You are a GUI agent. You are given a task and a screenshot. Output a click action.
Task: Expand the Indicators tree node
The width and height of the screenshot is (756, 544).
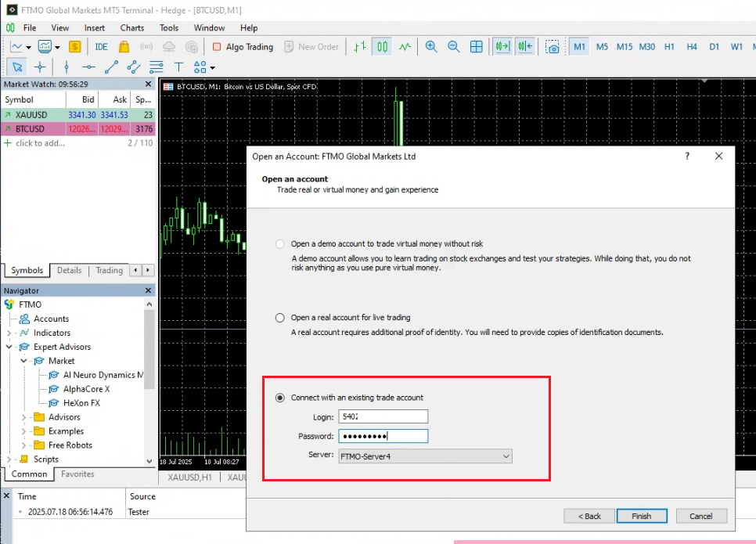coord(9,333)
